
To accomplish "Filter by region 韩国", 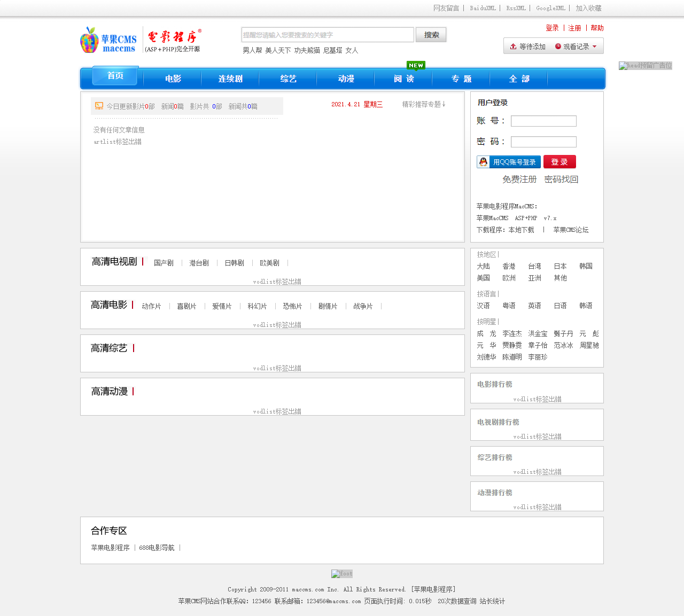I will 586,266.
